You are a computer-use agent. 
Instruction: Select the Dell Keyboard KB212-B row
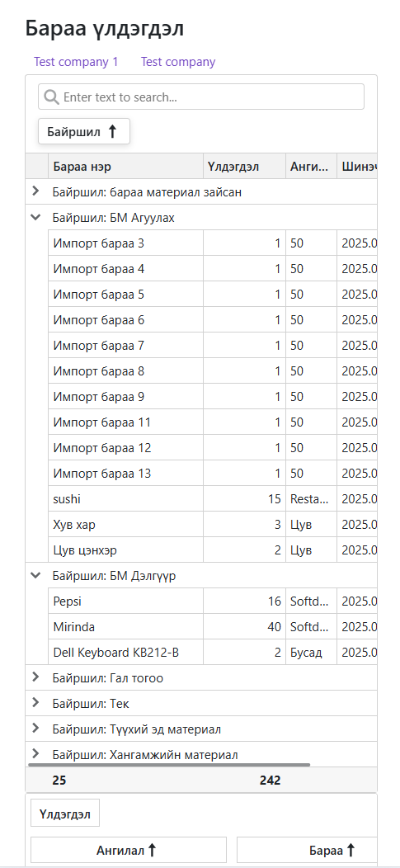[x=213, y=652]
